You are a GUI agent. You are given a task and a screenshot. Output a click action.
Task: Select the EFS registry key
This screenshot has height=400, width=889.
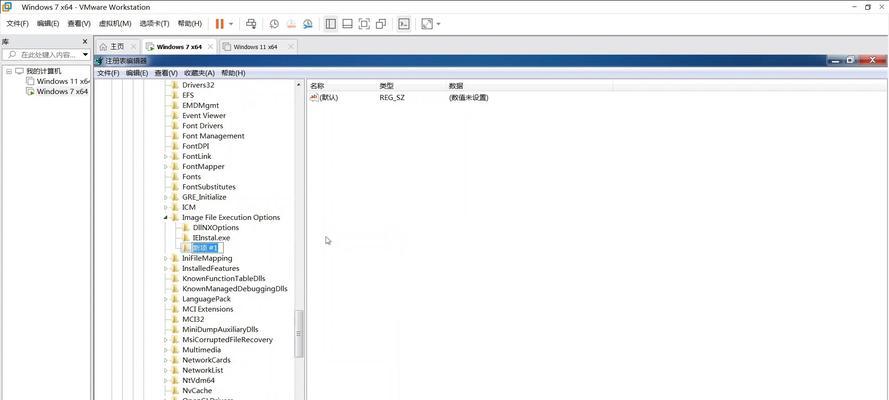pyautogui.click(x=188, y=95)
